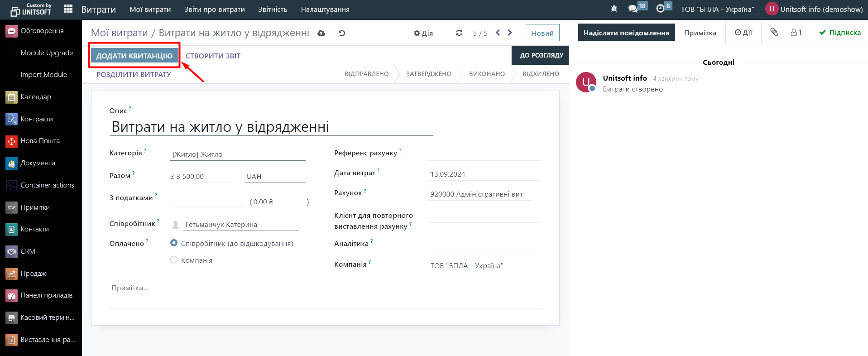The width and height of the screenshot is (868, 356).
Task: Expand the Дія actions dropdown
Action: click(423, 33)
